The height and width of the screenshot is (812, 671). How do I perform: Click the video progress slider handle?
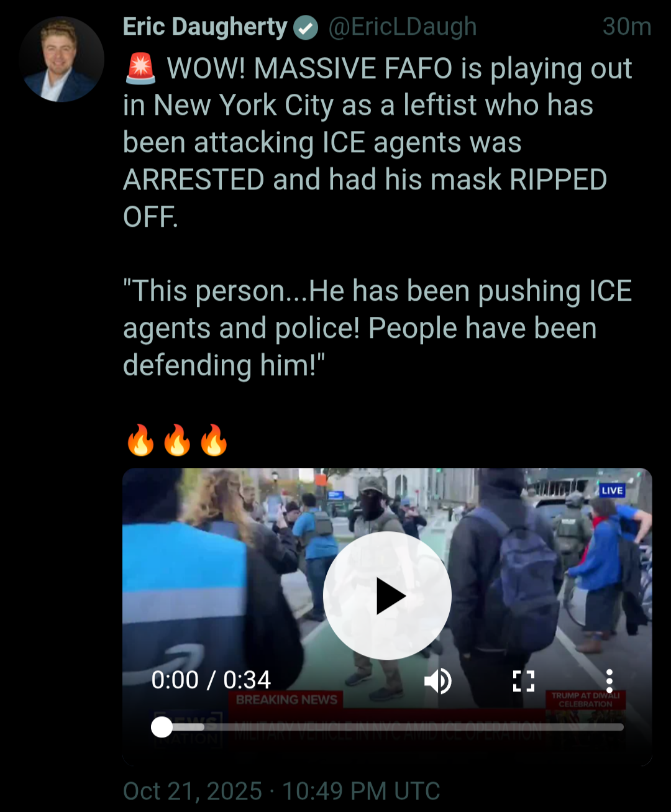[162, 727]
